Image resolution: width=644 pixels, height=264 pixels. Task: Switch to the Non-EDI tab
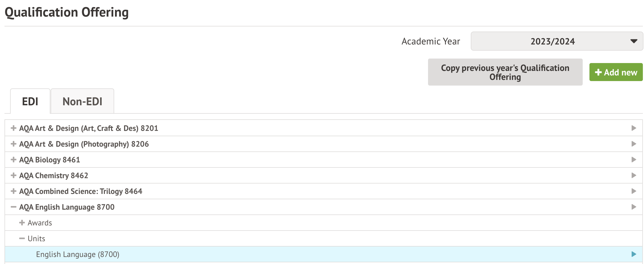[x=82, y=101]
